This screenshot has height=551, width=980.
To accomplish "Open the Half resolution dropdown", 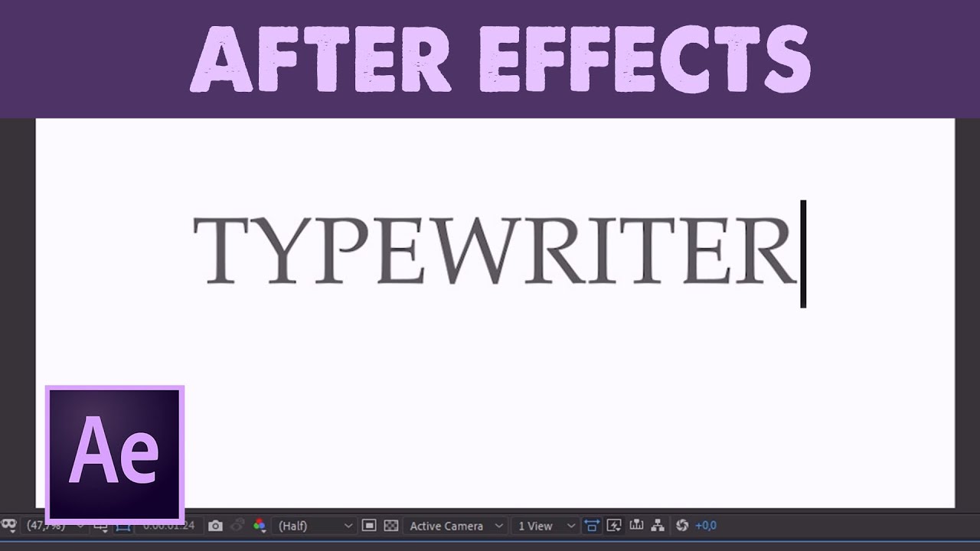I will click(314, 526).
